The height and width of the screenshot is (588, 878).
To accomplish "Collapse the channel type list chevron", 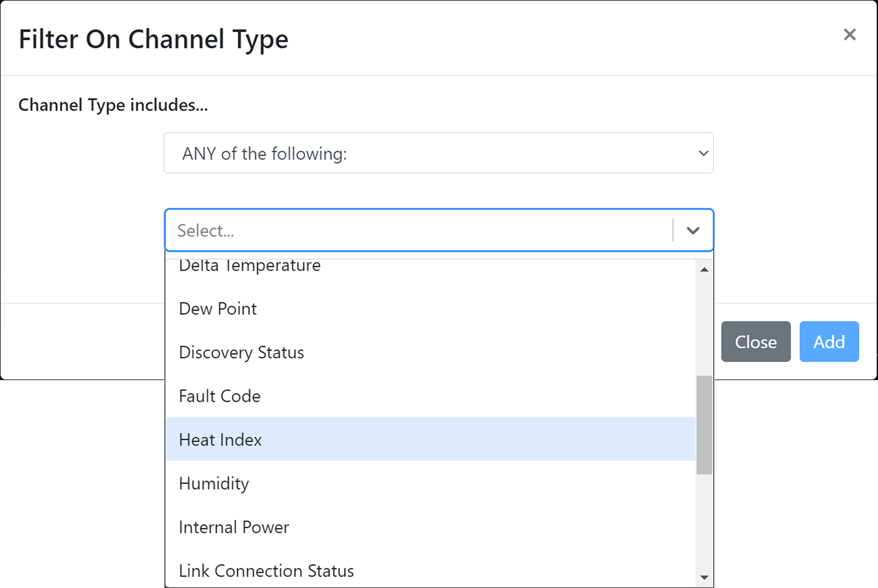I will click(693, 230).
